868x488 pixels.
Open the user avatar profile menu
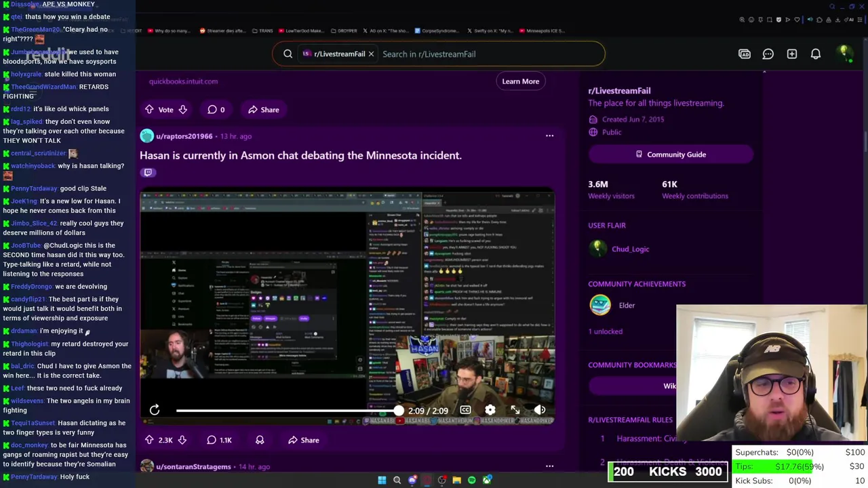844,54
